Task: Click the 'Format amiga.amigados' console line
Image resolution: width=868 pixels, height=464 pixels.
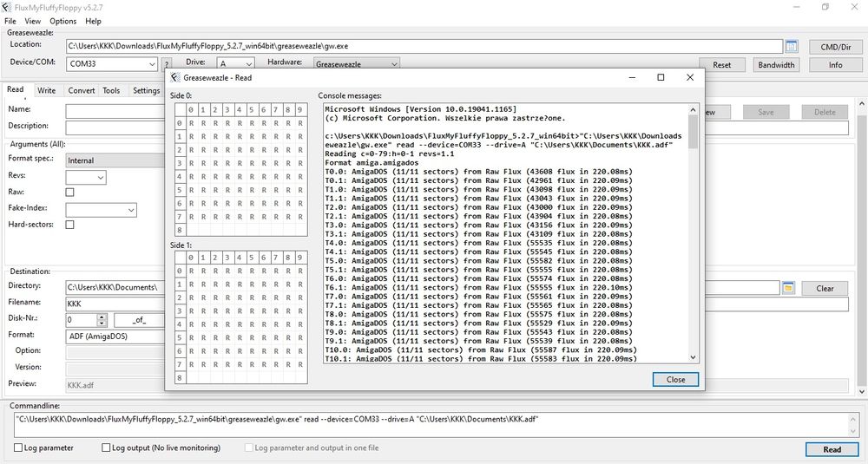Action: (372, 162)
